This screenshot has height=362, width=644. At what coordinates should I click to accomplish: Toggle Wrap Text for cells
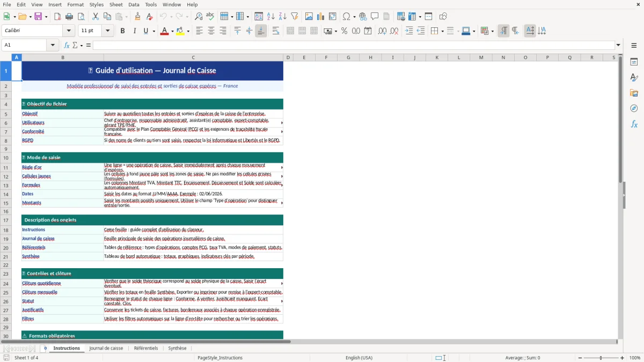276,31
